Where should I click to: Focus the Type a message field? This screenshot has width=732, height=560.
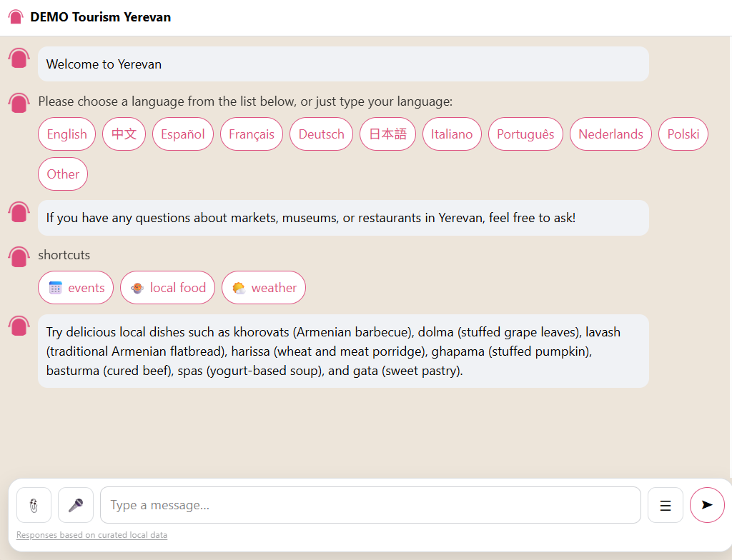370,505
